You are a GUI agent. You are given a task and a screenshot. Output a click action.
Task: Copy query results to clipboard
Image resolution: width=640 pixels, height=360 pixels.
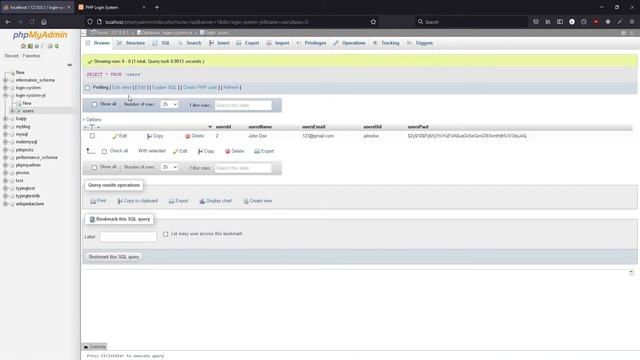138,201
